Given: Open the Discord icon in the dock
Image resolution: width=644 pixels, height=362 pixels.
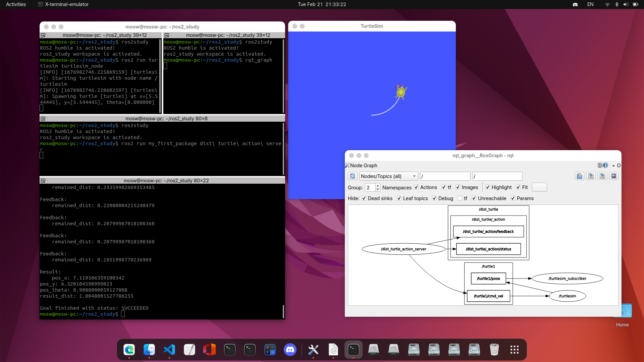Looking at the screenshot, I should (x=290, y=350).
